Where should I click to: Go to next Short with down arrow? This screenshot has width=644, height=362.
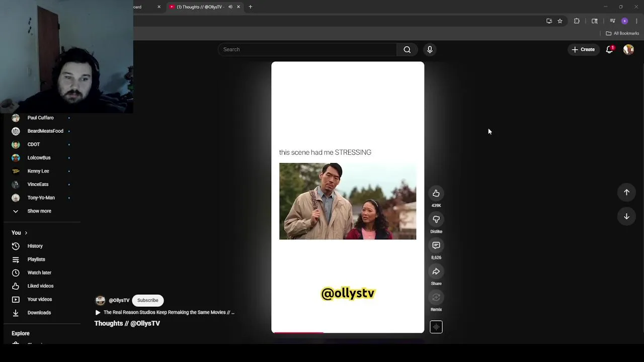(626, 216)
